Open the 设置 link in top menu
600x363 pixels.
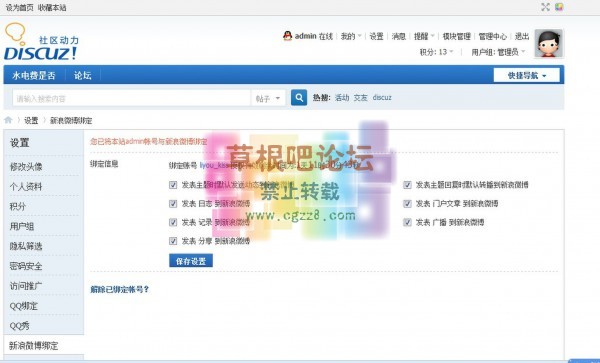[377, 36]
